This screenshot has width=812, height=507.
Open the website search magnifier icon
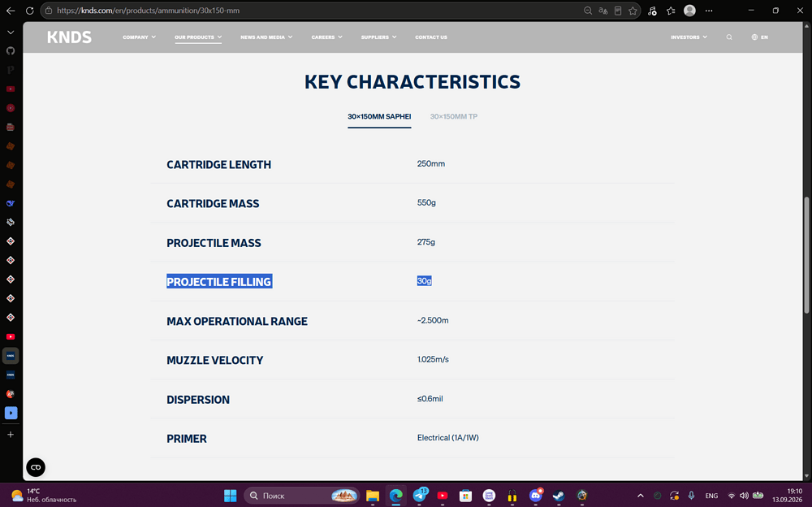click(729, 37)
